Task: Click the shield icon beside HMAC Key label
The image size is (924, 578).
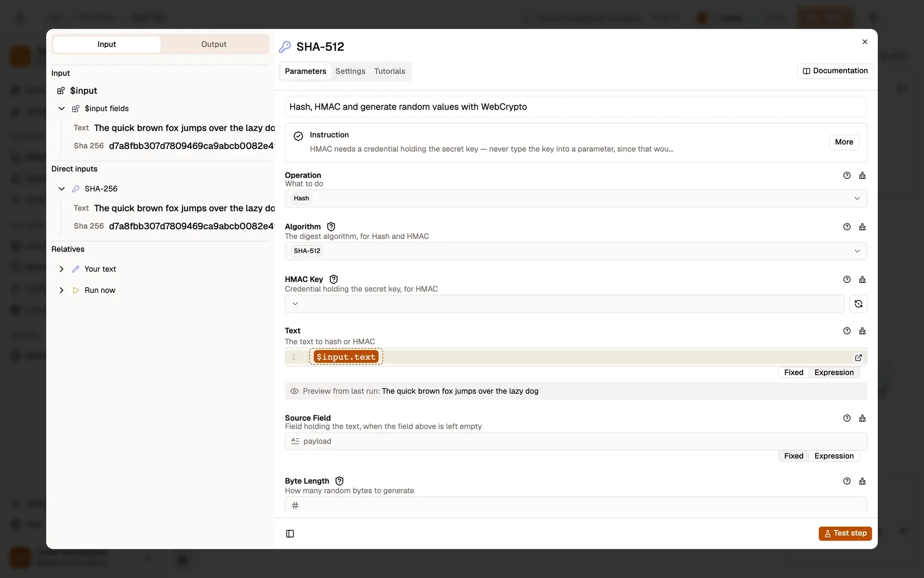Action: pyautogui.click(x=334, y=279)
